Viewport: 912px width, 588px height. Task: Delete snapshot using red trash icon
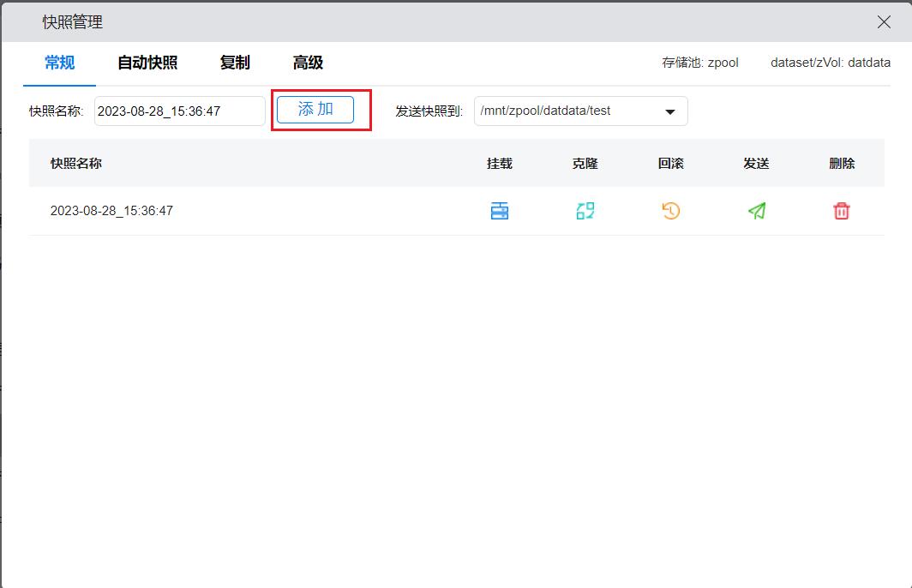[x=842, y=211]
